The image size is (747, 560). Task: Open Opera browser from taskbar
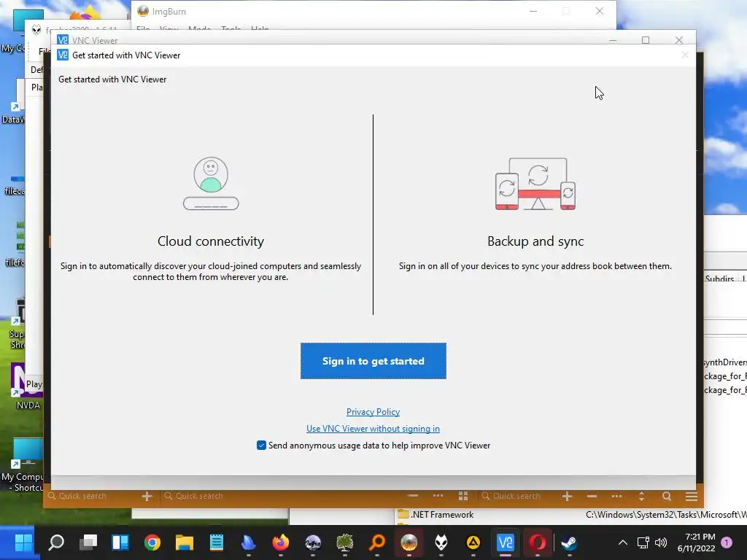[538, 542]
